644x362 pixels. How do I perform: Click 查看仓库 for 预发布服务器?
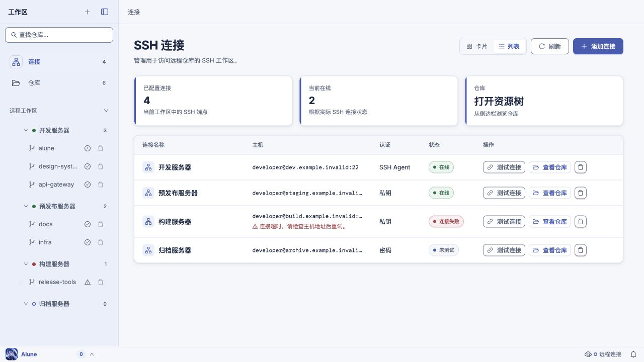tap(550, 193)
